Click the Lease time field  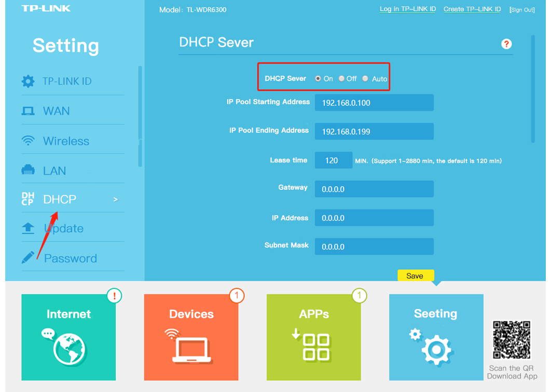(x=334, y=160)
